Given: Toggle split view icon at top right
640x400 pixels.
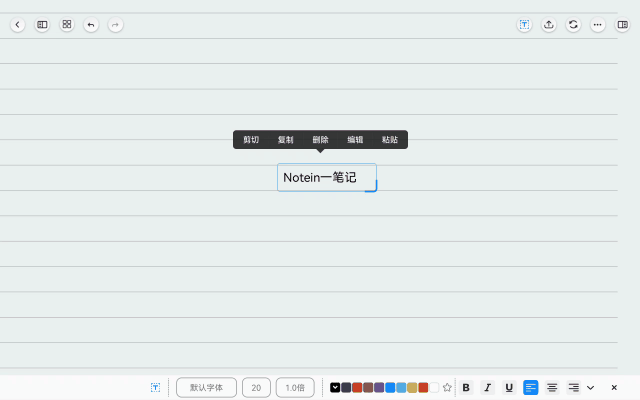Looking at the screenshot, I should pos(622,25).
